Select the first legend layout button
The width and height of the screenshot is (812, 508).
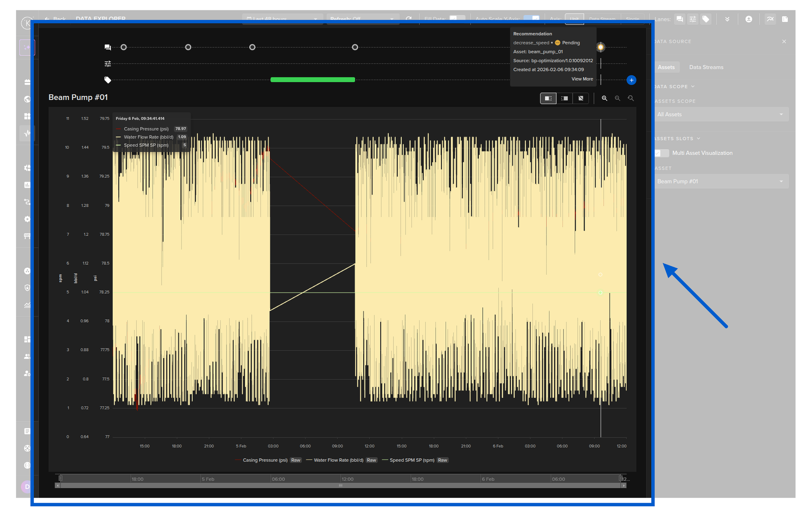click(548, 98)
